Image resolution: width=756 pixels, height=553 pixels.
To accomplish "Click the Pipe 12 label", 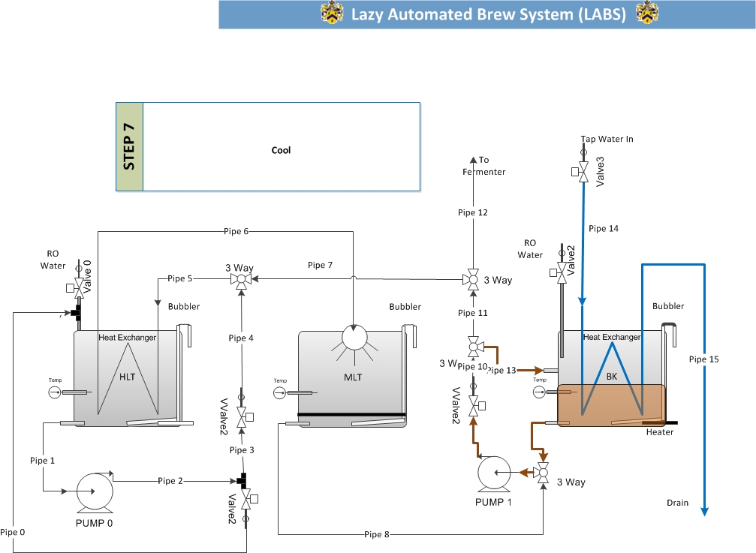I will pos(473,212).
